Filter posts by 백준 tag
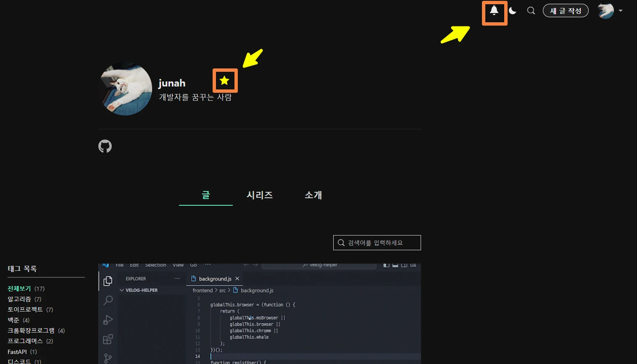Image resolution: width=637 pixels, height=364 pixels. click(13, 320)
